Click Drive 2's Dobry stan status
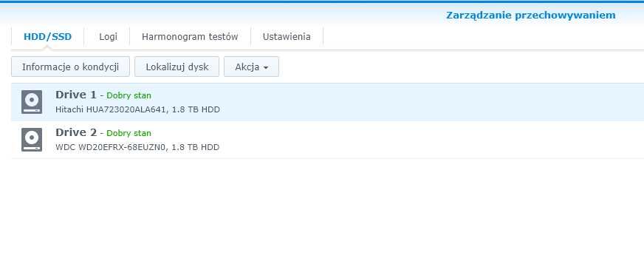This screenshot has height=275, width=644. tap(129, 133)
